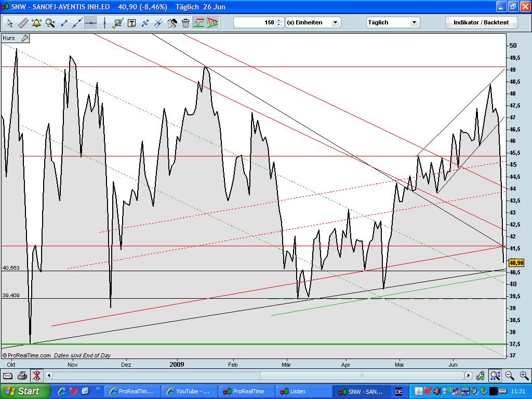
Task: Click the Kurs panel label
Action: click(x=8, y=38)
